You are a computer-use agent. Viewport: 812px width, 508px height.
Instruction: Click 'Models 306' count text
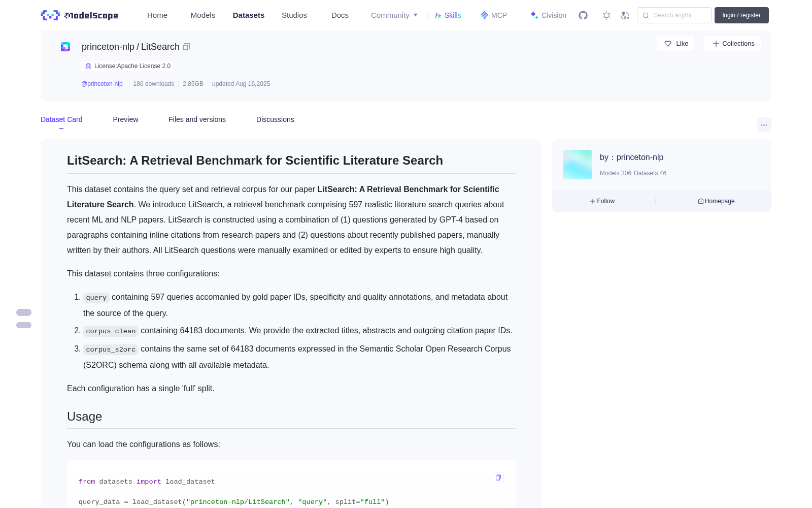click(x=616, y=173)
